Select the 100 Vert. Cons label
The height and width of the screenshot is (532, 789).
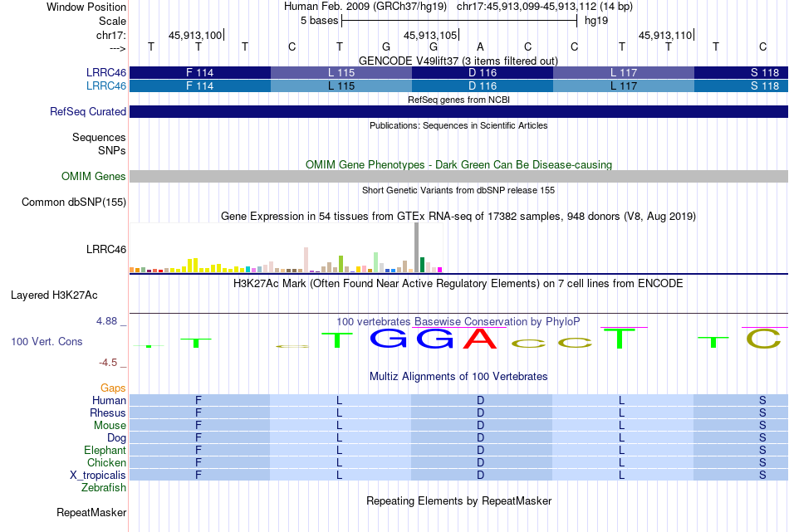click(47, 341)
